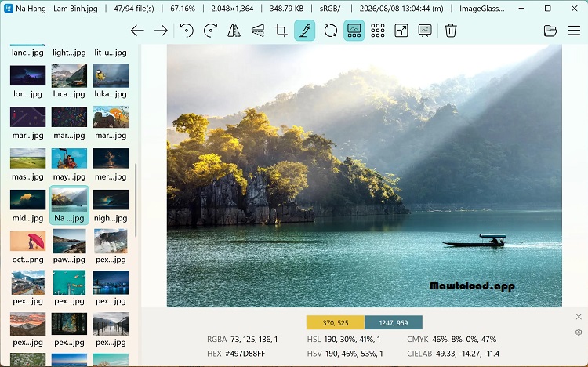Start the slideshow
Screen dimensions: 588x367
tap(425, 31)
